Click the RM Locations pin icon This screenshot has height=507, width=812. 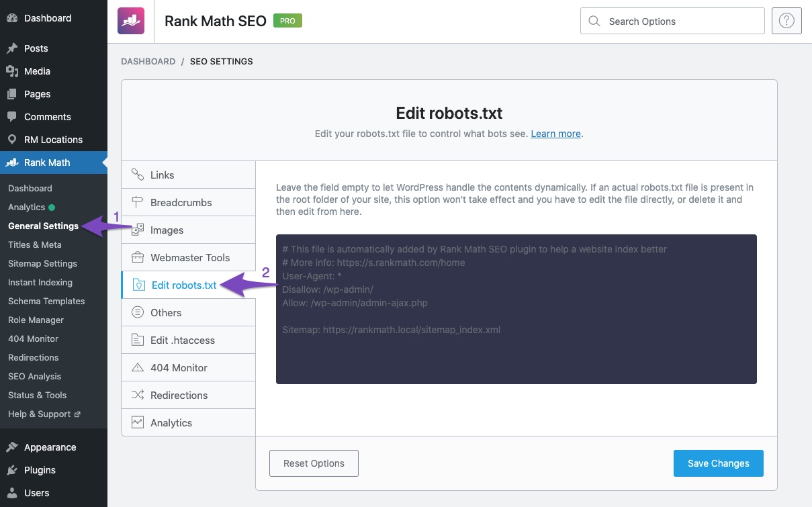(12, 140)
